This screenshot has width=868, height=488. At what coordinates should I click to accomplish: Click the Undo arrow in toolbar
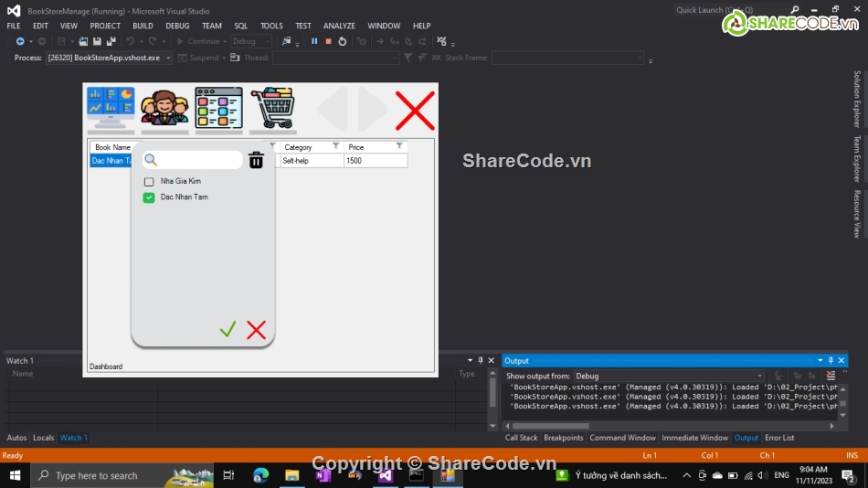click(x=130, y=41)
